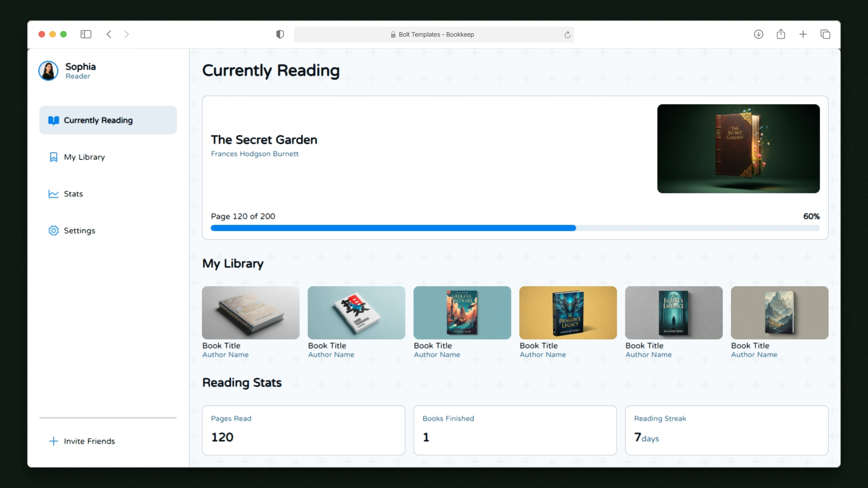The image size is (868, 488).
Task: Click the share icon in browser toolbar
Action: (x=781, y=34)
